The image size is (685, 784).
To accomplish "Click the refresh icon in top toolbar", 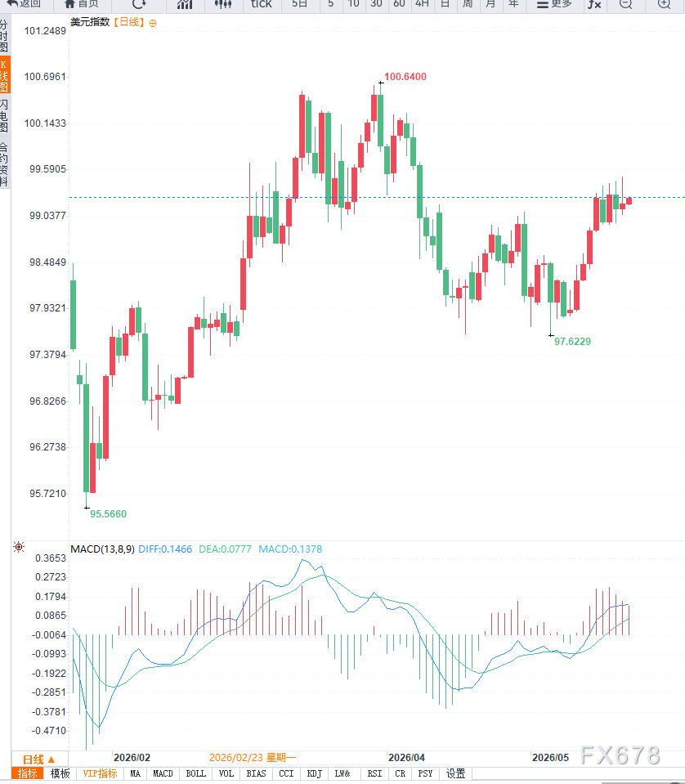I will click(x=139, y=4).
